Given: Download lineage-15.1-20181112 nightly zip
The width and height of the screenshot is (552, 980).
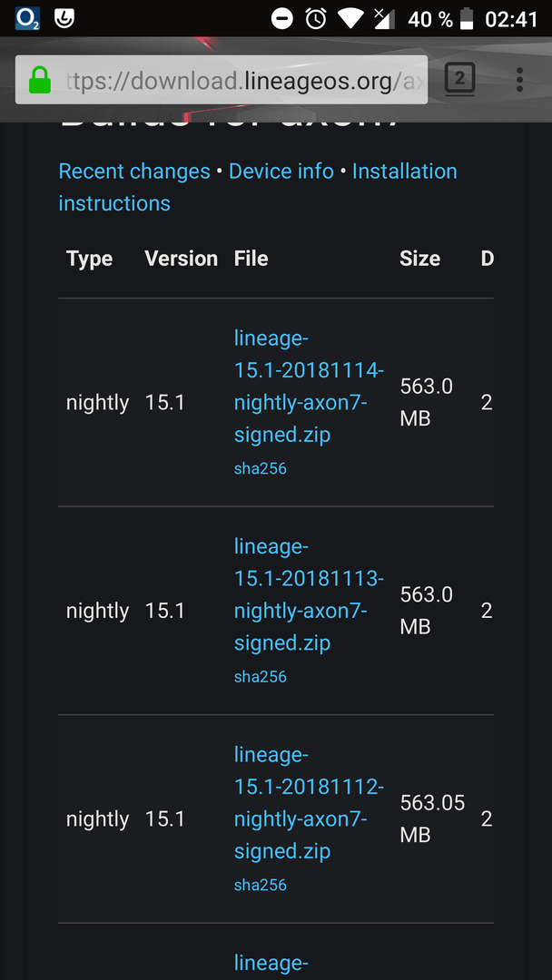Looking at the screenshot, I should point(308,803).
